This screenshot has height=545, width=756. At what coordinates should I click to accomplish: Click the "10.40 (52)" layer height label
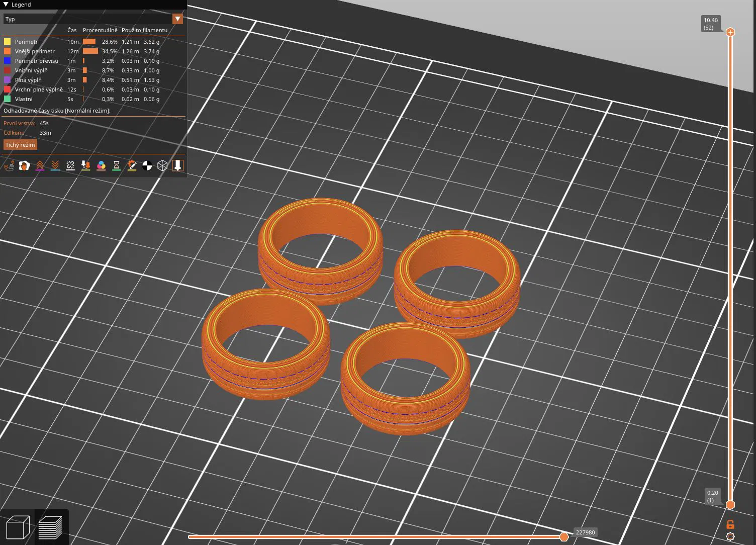click(711, 24)
